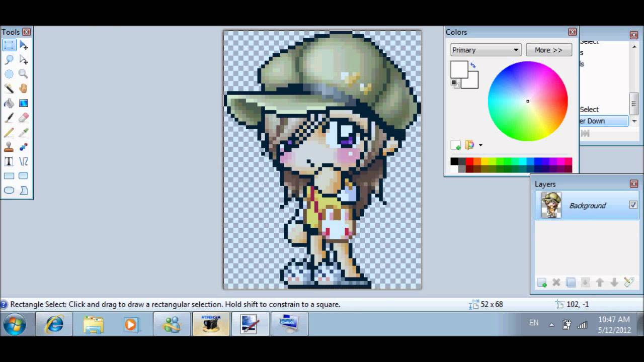644x362 pixels.
Task: Reset colors to black and white
Action: pyautogui.click(x=454, y=83)
